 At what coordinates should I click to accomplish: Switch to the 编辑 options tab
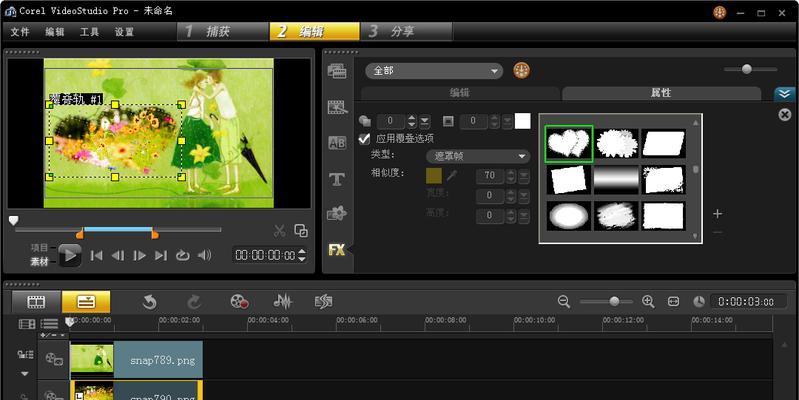[x=460, y=93]
